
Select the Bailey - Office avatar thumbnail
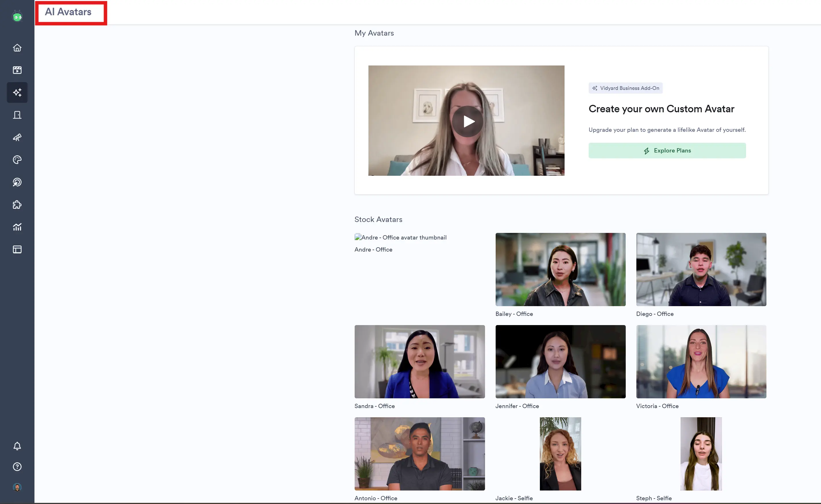pos(560,269)
